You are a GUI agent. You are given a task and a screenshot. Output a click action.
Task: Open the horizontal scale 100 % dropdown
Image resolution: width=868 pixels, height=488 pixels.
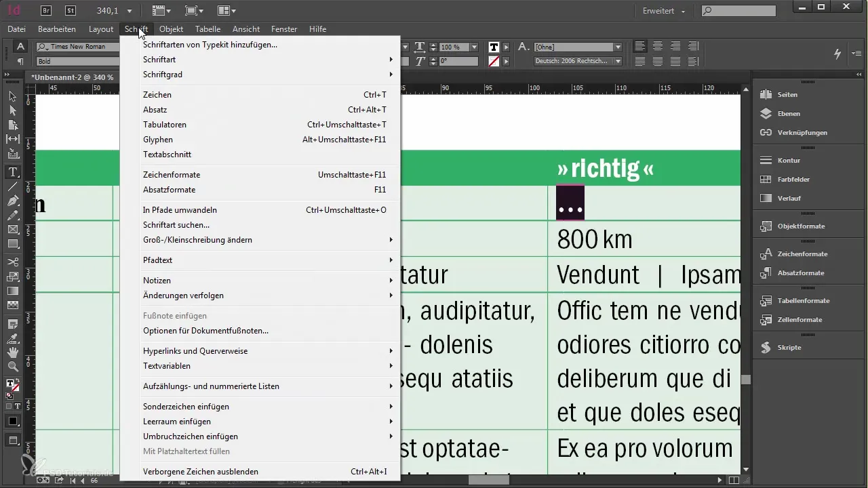pos(474,47)
